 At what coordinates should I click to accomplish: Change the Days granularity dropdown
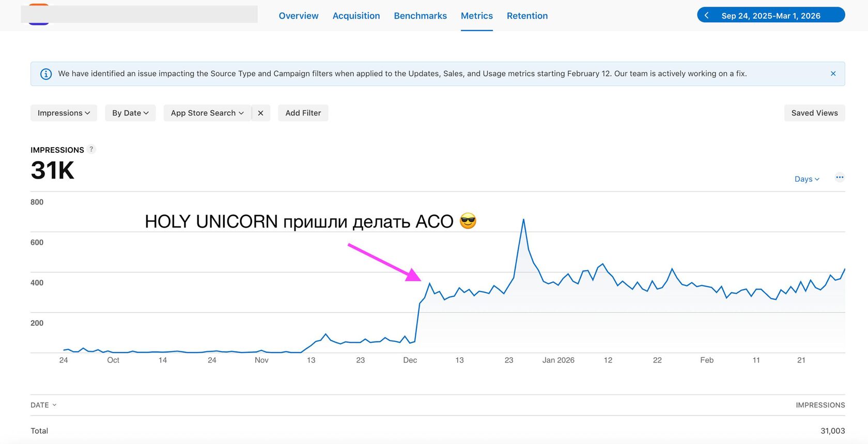[807, 179]
